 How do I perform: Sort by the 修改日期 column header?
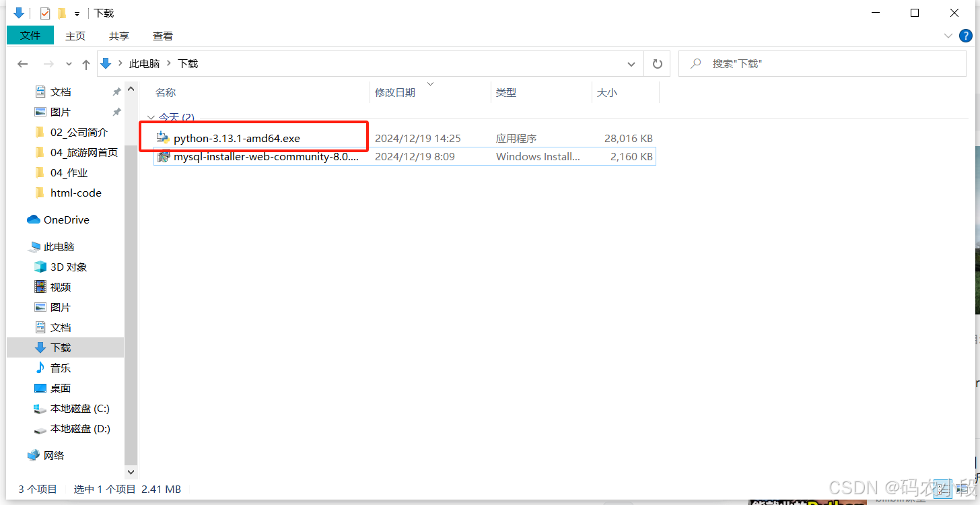click(395, 93)
